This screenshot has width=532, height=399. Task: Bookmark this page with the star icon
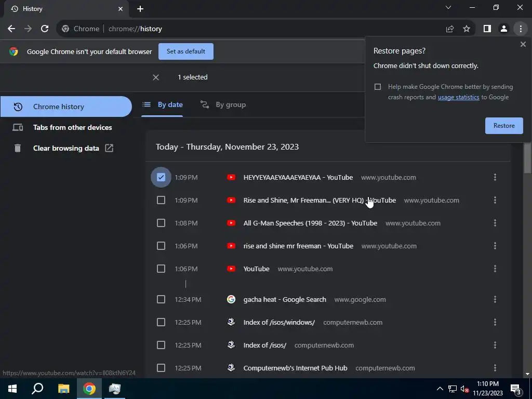click(x=467, y=29)
